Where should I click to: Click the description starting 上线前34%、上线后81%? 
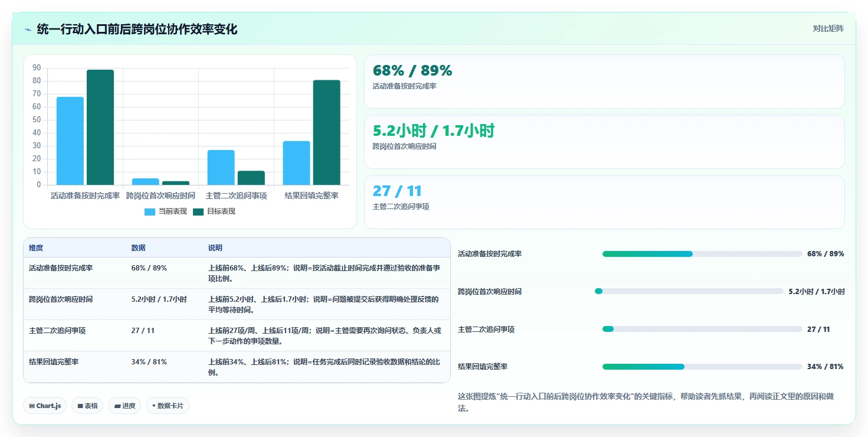[324, 367]
